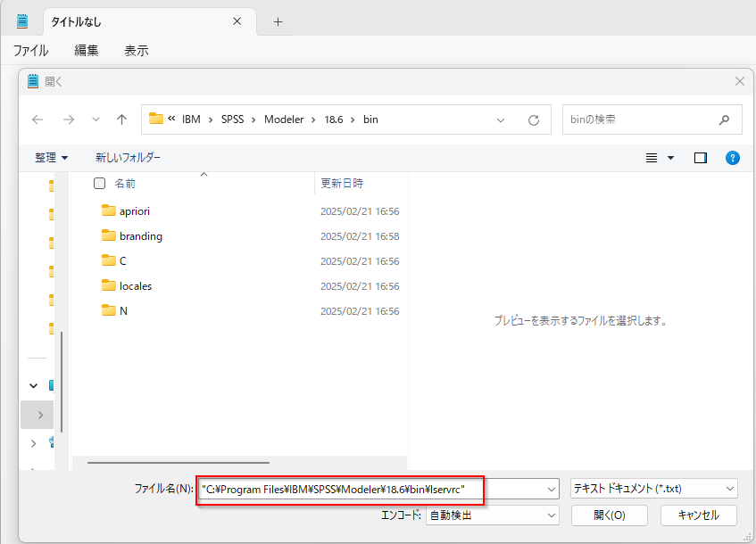Collapse the expanded navigation tree item
The height and width of the screenshot is (544, 756).
[33, 385]
